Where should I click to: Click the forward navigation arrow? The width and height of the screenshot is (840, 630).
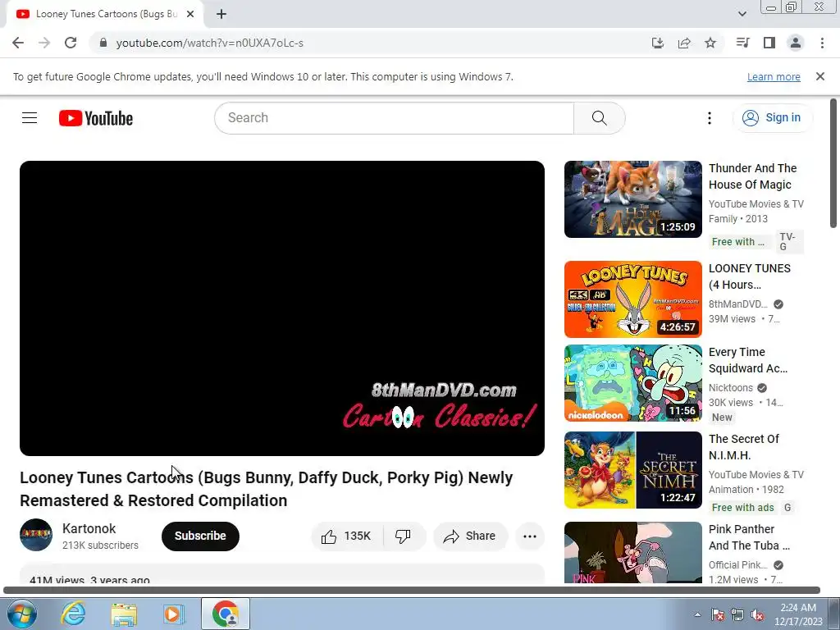click(x=44, y=43)
